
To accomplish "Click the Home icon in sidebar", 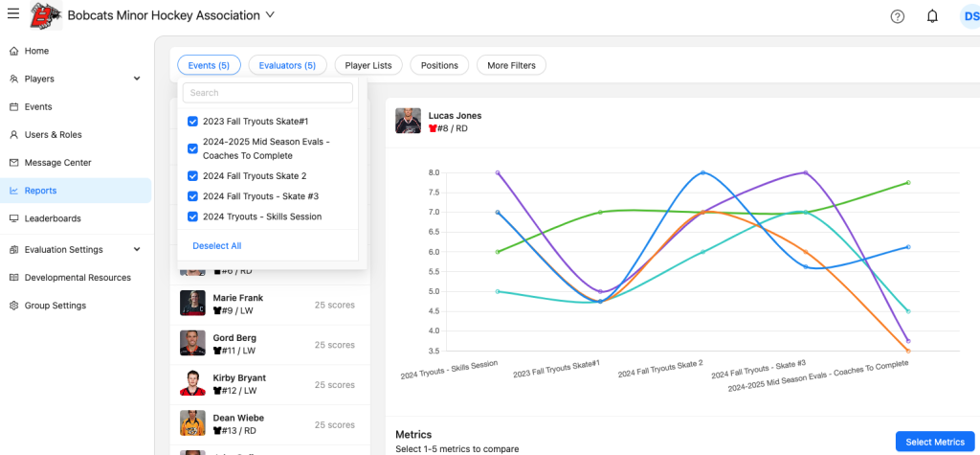I will pos(14,51).
